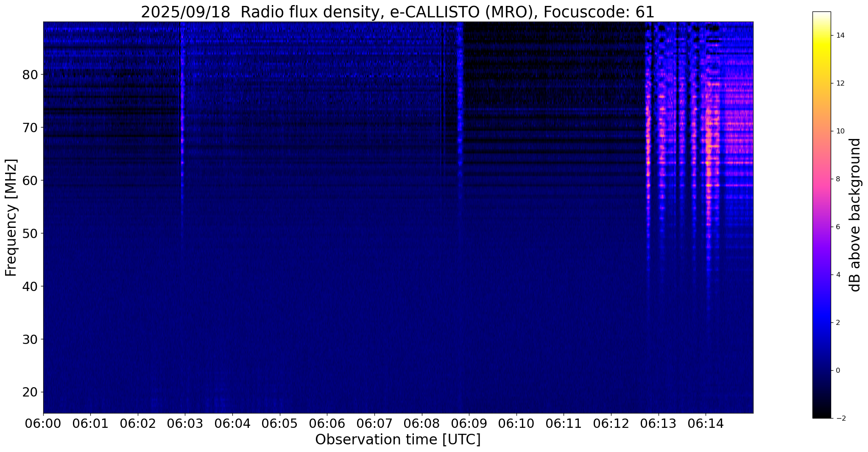This screenshot has width=868, height=452.
Task: Click the colorbar tick value 4
Action: [x=837, y=275]
